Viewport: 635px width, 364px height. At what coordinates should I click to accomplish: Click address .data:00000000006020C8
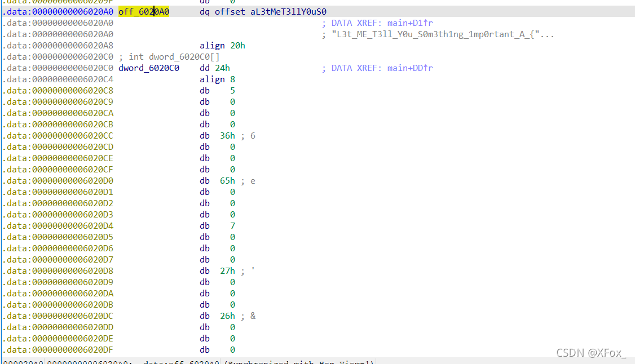(x=58, y=90)
